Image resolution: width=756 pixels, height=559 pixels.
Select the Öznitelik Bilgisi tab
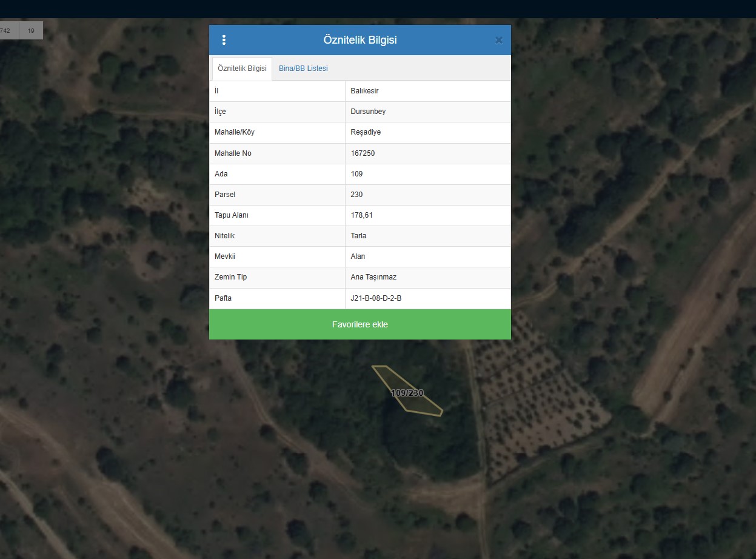point(242,69)
